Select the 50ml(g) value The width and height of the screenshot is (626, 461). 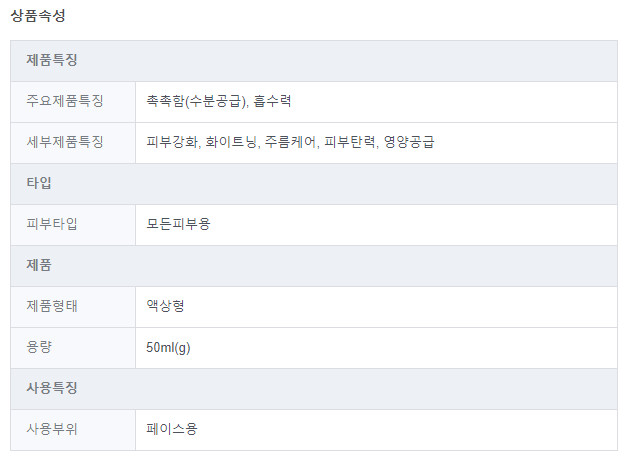click(x=168, y=348)
